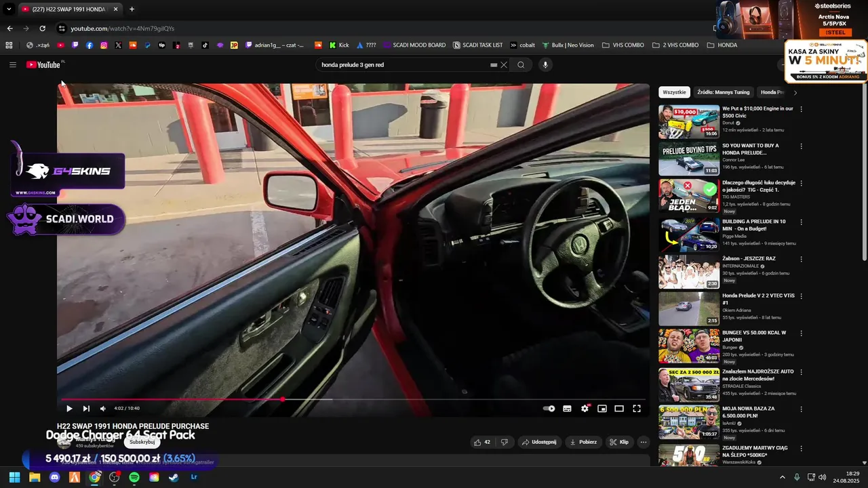Screen dimensions: 868x488
Task: Click the Klip clip button
Action: pyautogui.click(x=619, y=442)
